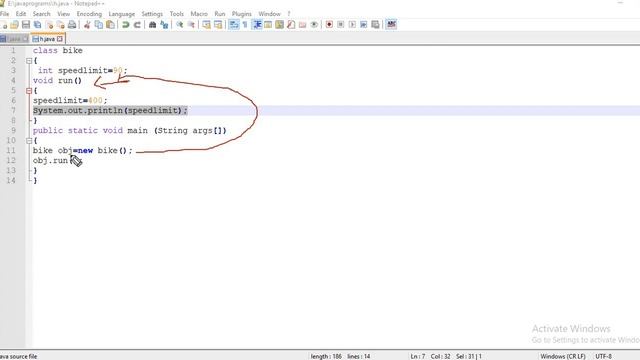The image size is (640, 360).
Task: Click the Replace toolbar icon
Action: click(x=164, y=25)
